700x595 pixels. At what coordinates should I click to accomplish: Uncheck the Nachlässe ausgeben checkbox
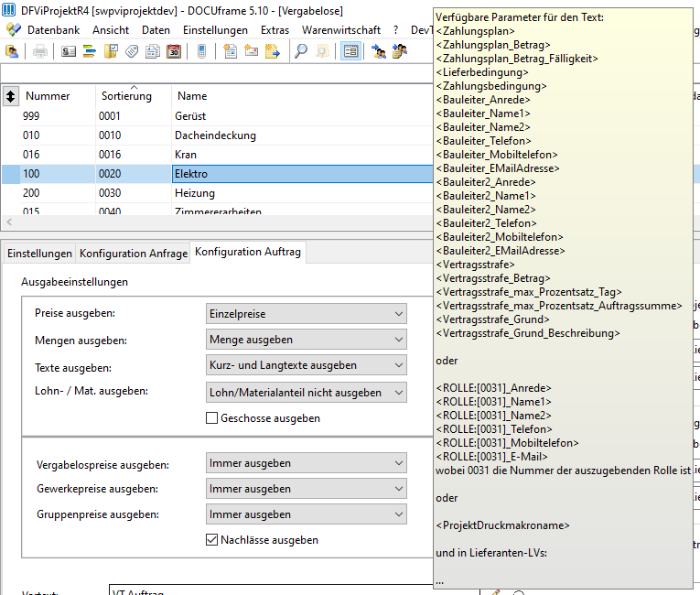pyautogui.click(x=211, y=539)
